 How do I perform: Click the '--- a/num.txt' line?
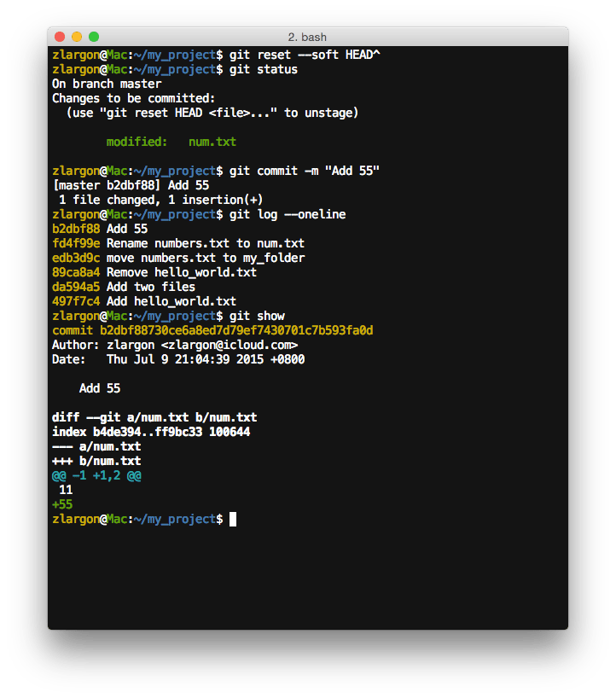[96, 446]
